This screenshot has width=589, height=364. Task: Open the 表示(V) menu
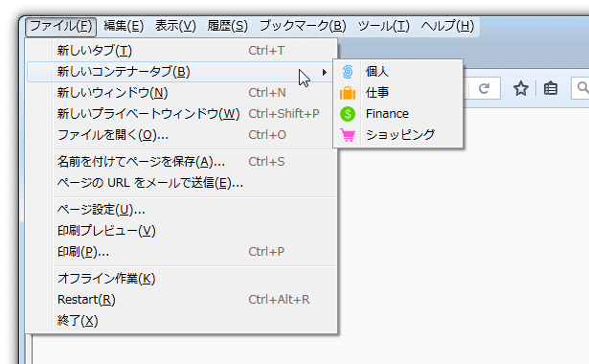pos(175,26)
